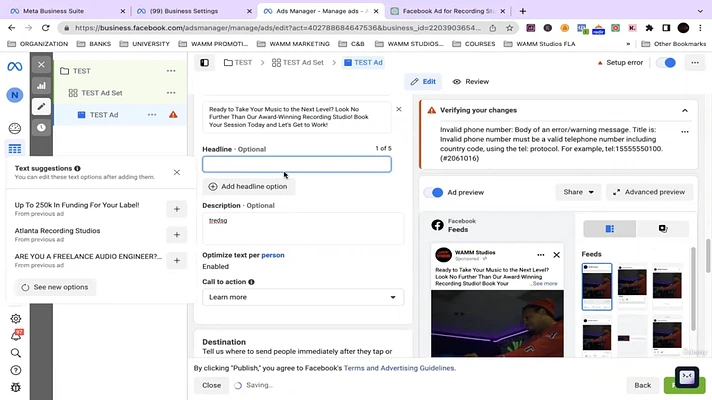The image size is (712, 400).
Task: Click the Meta logo in the sidebar
Action: pos(14,65)
